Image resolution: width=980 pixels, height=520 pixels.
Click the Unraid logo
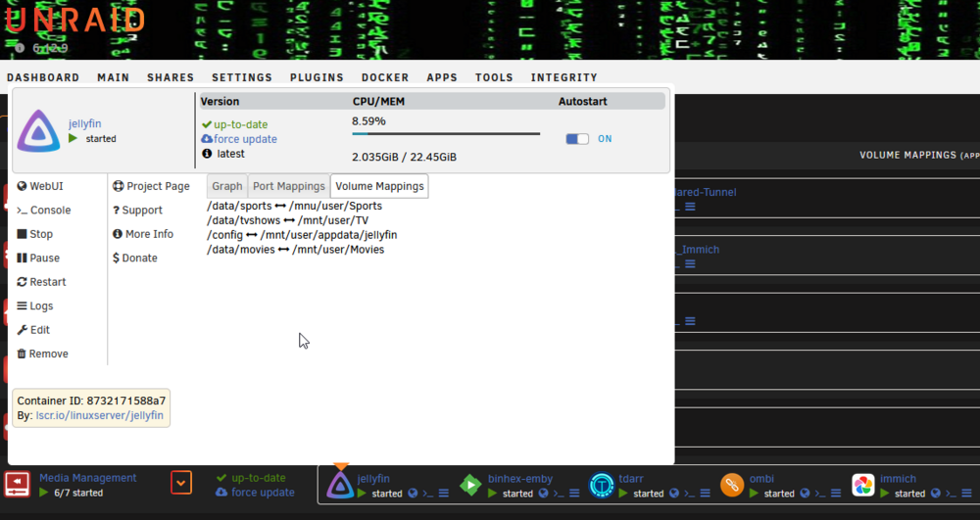point(75,20)
